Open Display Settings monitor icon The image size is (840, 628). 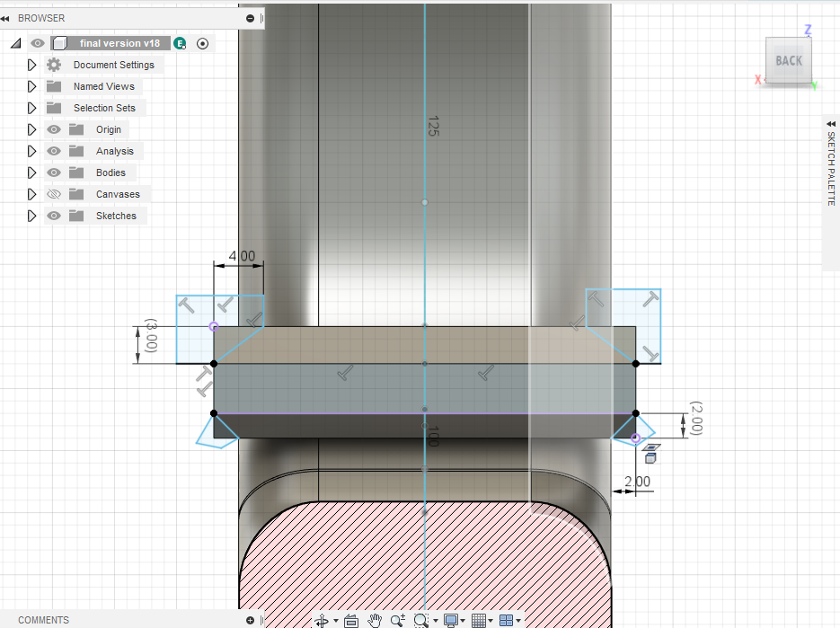click(450, 621)
